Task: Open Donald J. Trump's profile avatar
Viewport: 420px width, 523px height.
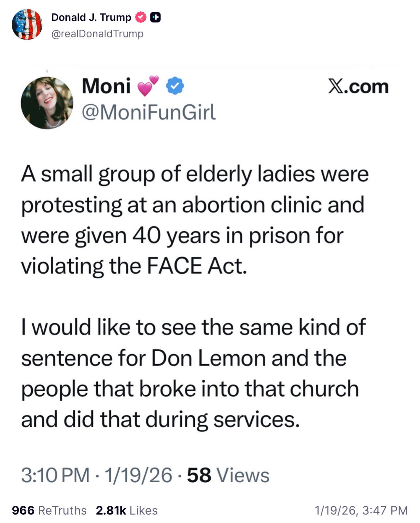Action: pos(27,24)
